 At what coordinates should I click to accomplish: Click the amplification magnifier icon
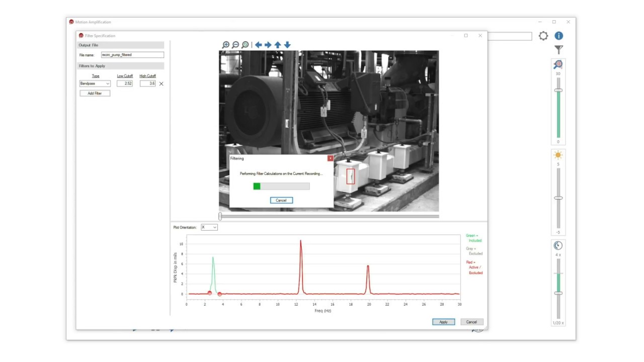(x=558, y=64)
